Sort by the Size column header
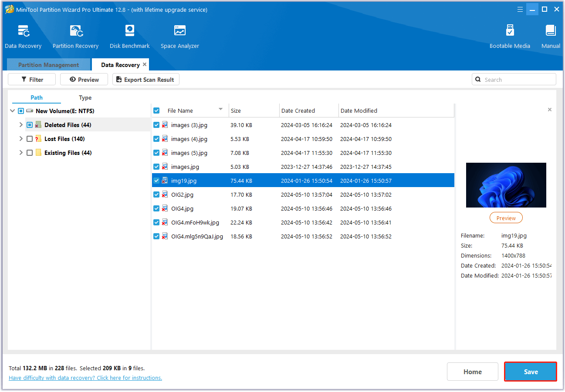 coord(254,111)
